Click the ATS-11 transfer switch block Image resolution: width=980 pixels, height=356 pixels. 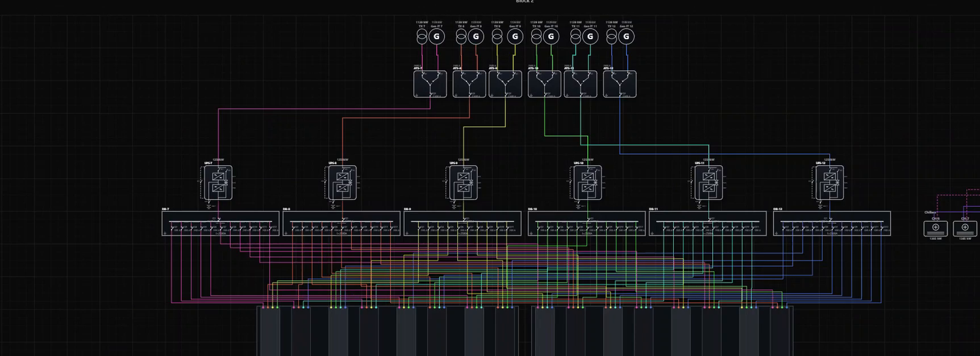(581, 84)
